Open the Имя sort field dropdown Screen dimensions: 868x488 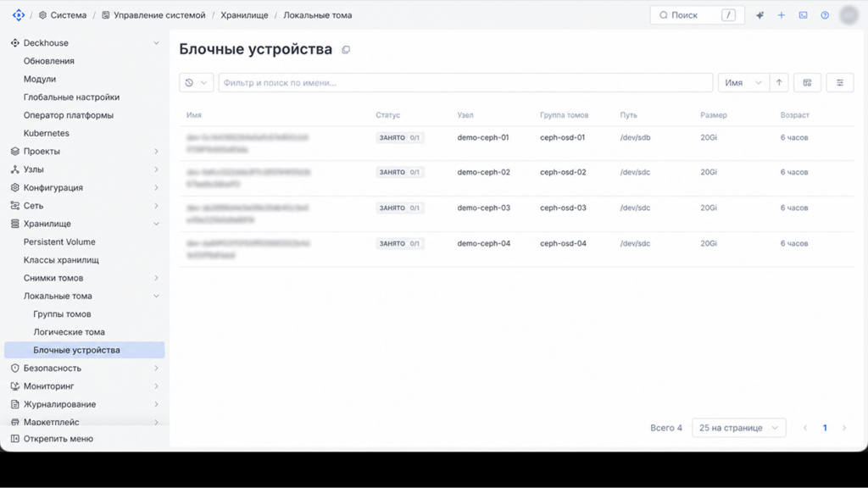point(743,82)
